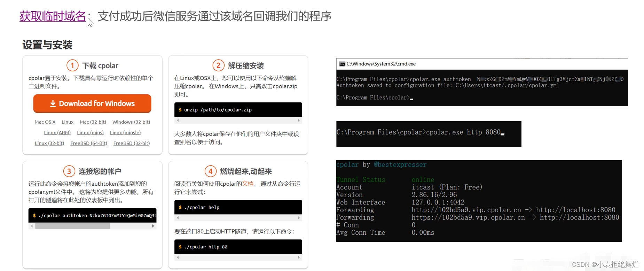Open the Mac OS X download link
This screenshot has height=271, width=644.
click(x=45, y=122)
